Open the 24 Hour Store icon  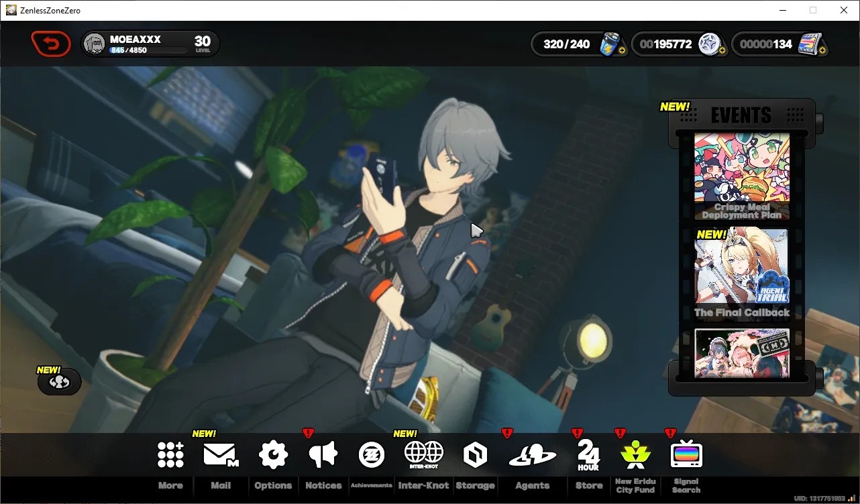point(588,456)
